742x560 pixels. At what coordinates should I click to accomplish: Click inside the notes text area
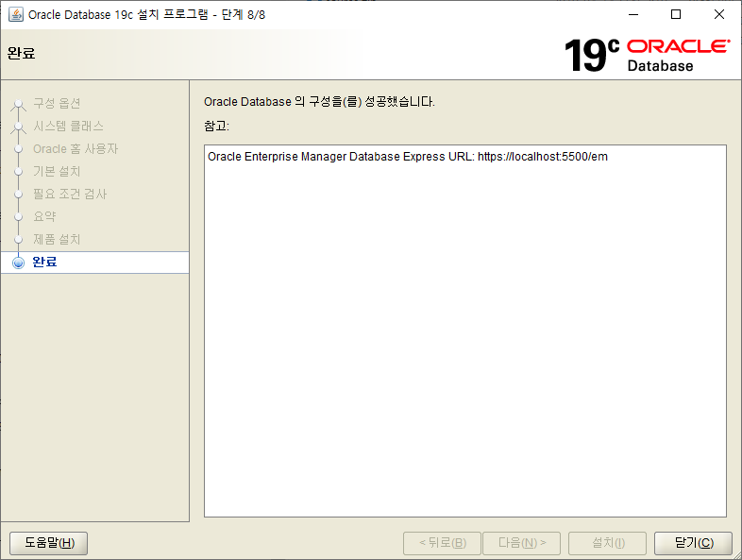[465, 331]
